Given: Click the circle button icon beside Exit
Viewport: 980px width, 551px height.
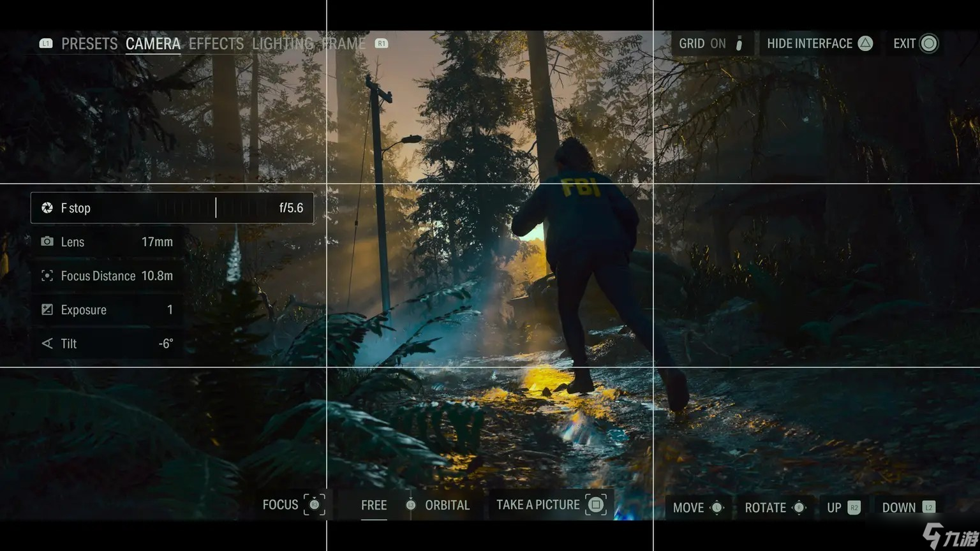Looking at the screenshot, I should (929, 43).
